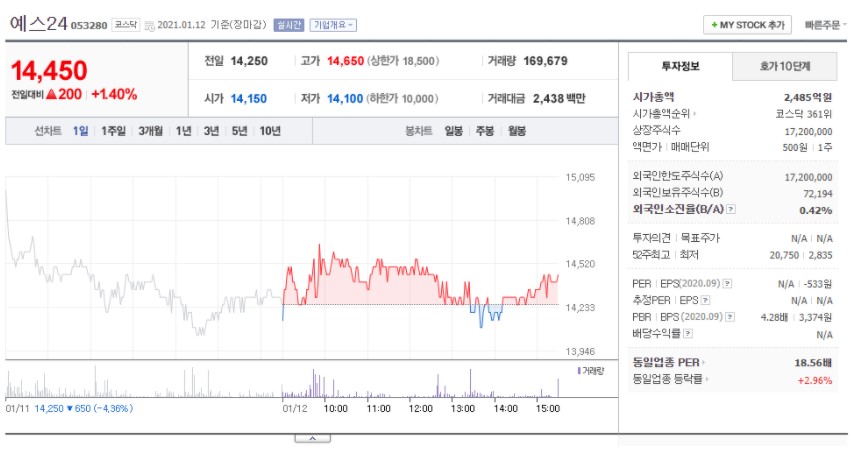This screenshot has width=851, height=452.
Task: Select the 10년 line chart period
Action: (x=270, y=131)
